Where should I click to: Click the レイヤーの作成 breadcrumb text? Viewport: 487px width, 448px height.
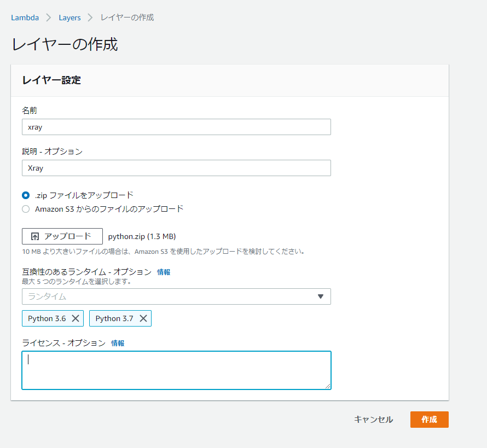coord(127,18)
